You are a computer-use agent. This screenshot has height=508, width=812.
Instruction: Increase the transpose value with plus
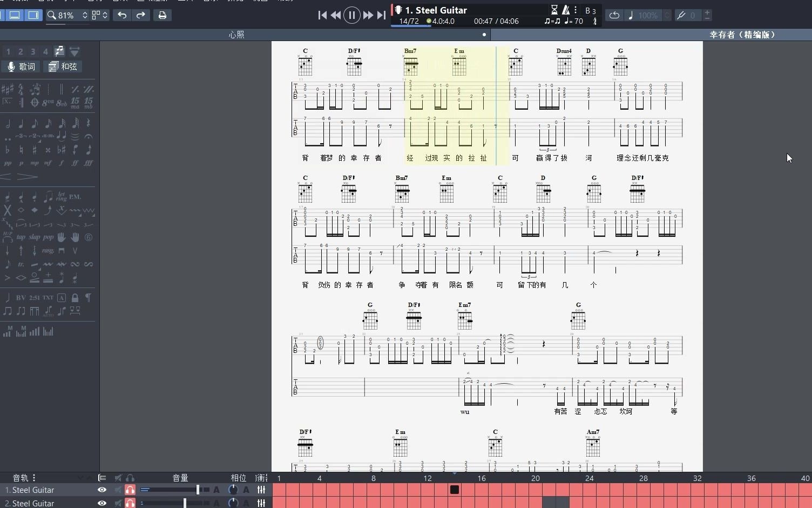[707, 12]
